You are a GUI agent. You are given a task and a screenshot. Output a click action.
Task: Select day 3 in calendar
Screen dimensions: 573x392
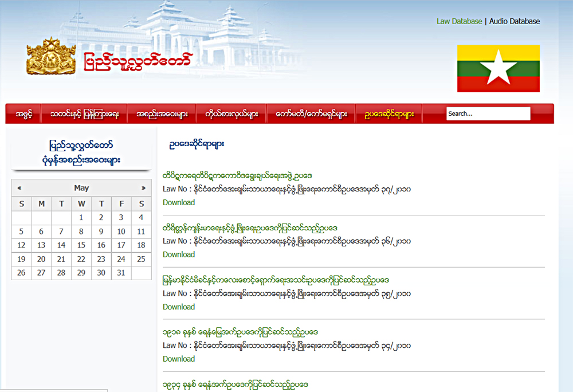point(121,217)
